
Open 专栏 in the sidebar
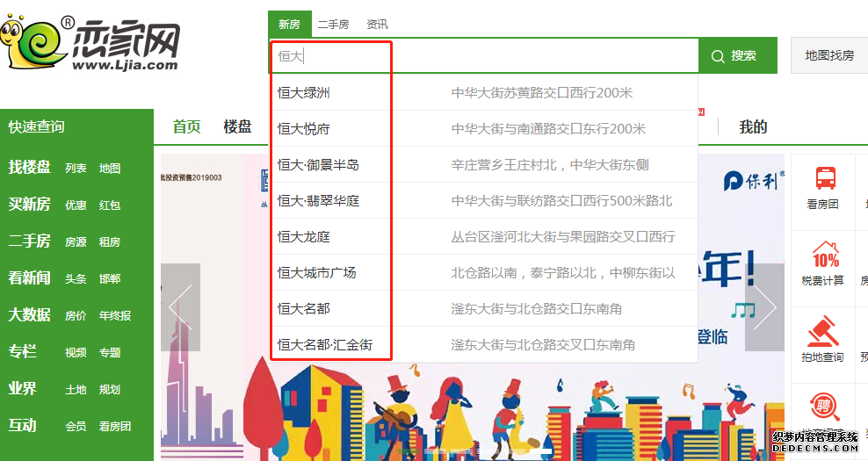[x=22, y=351]
